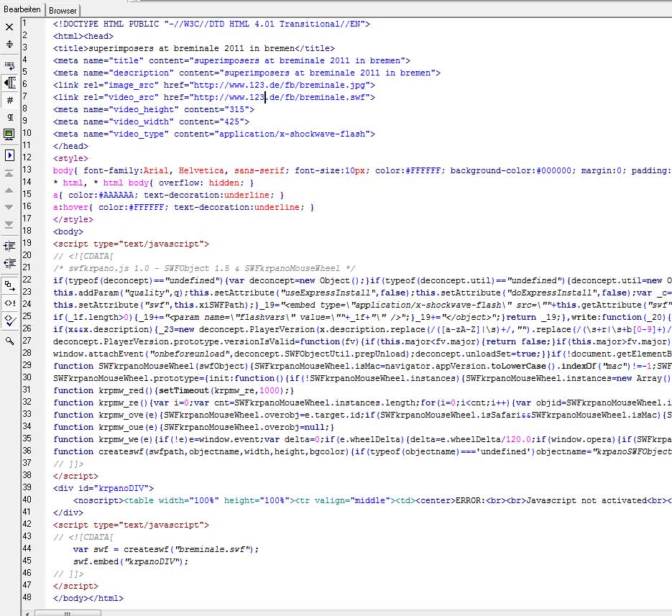
Task: Switch to the Browser tab
Action: point(63,11)
